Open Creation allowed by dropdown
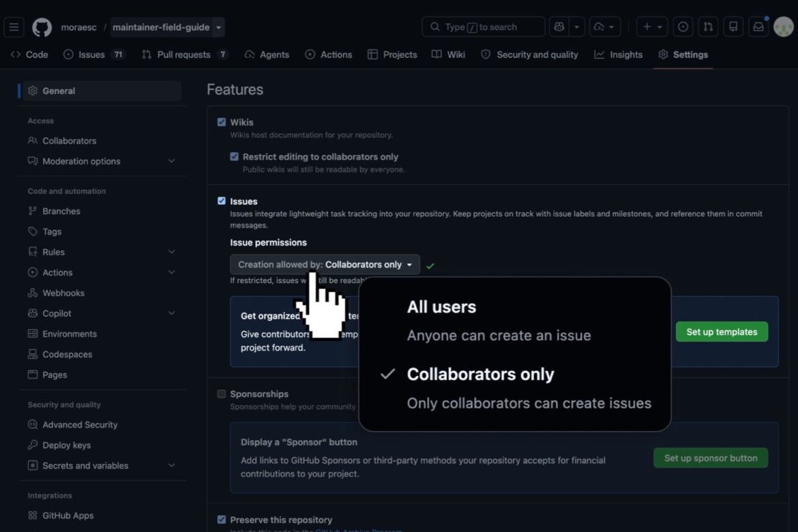Screen dimensions: 798x532 pyautogui.click(x=325, y=264)
